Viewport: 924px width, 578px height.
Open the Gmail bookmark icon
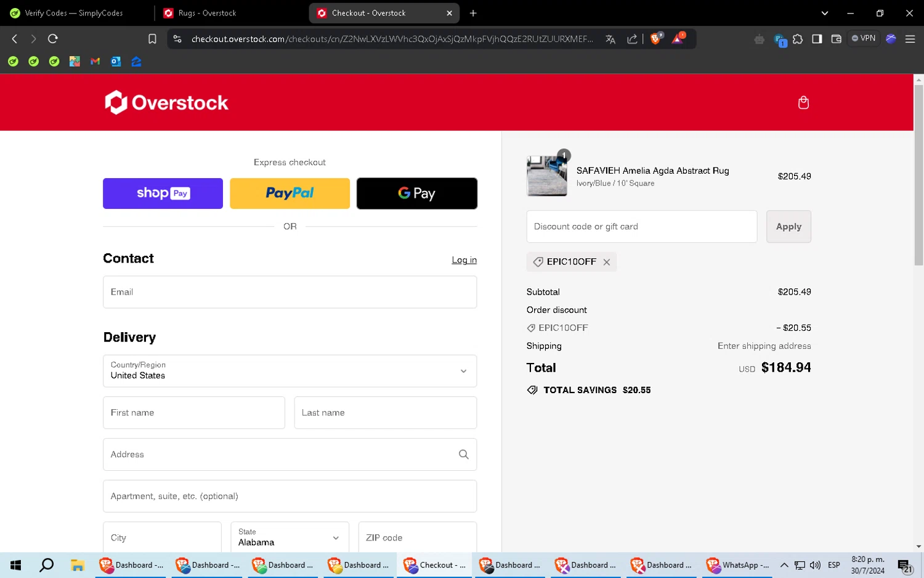[95, 62]
